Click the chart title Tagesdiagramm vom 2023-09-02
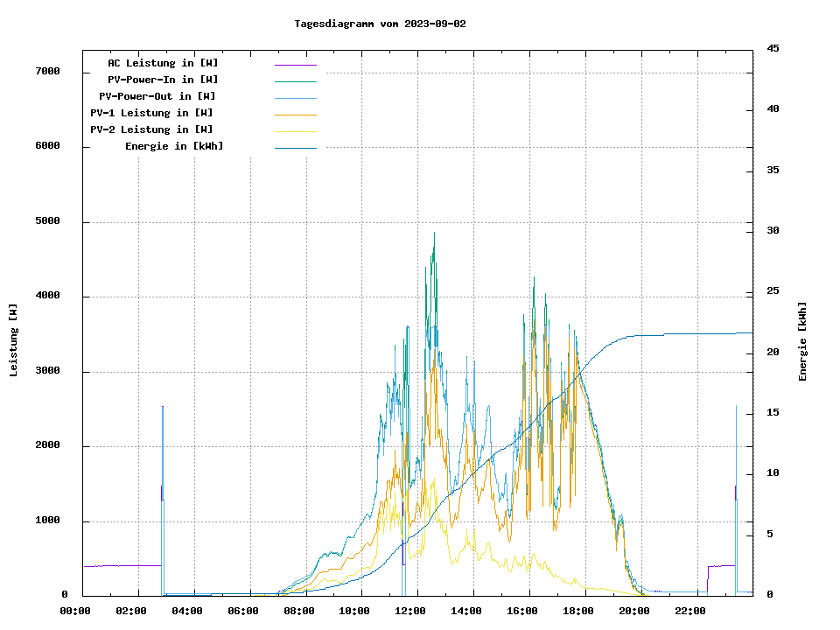The height and width of the screenshot is (630, 840). click(381, 24)
